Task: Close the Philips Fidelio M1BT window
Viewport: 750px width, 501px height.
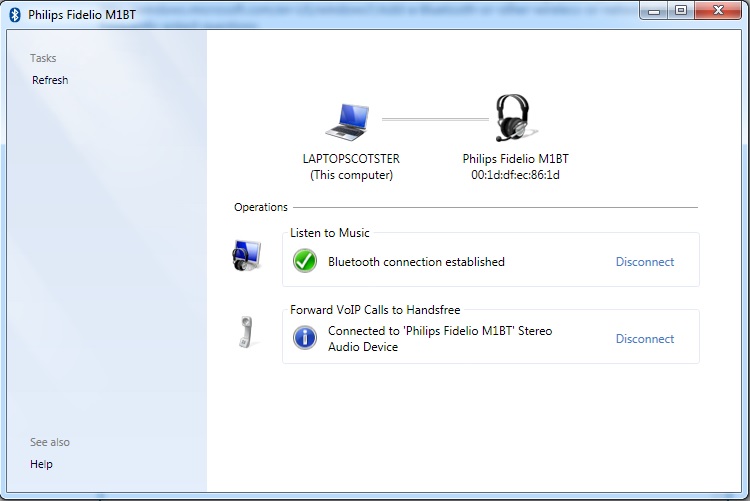Action: coord(718,11)
